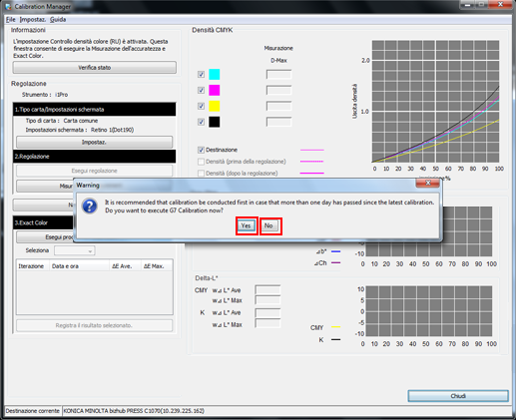Click the Tipo di carta: Carta comune text
The height and width of the screenshot is (420, 516).
(x=62, y=121)
